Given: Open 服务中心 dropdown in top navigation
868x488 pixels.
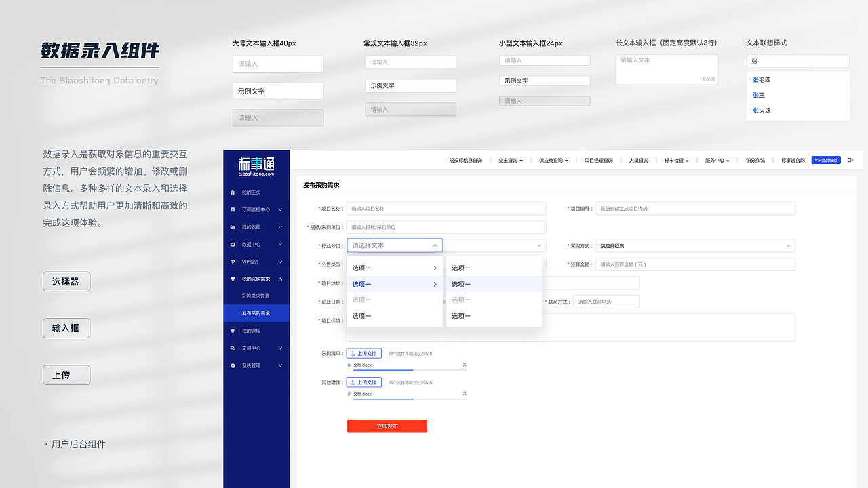Looking at the screenshot, I should [x=717, y=161].
